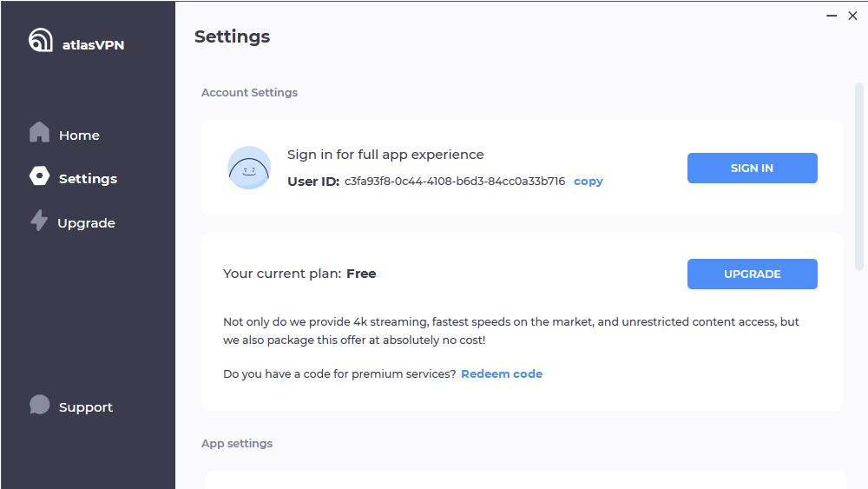868x489 pixels.
Task: Click the 'Your current plan: Free' text
Action: click(299, 274)
